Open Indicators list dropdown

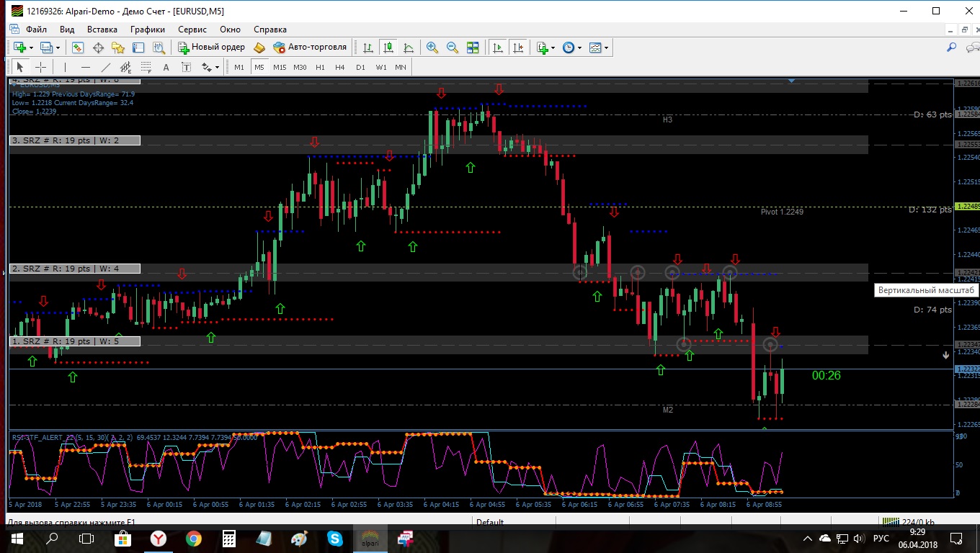(553, 48)
